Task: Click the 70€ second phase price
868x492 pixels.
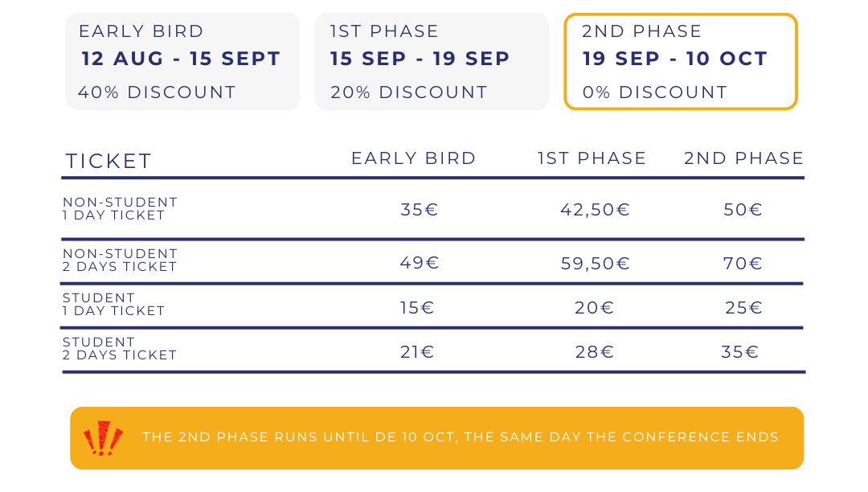Action: (743, 263)
